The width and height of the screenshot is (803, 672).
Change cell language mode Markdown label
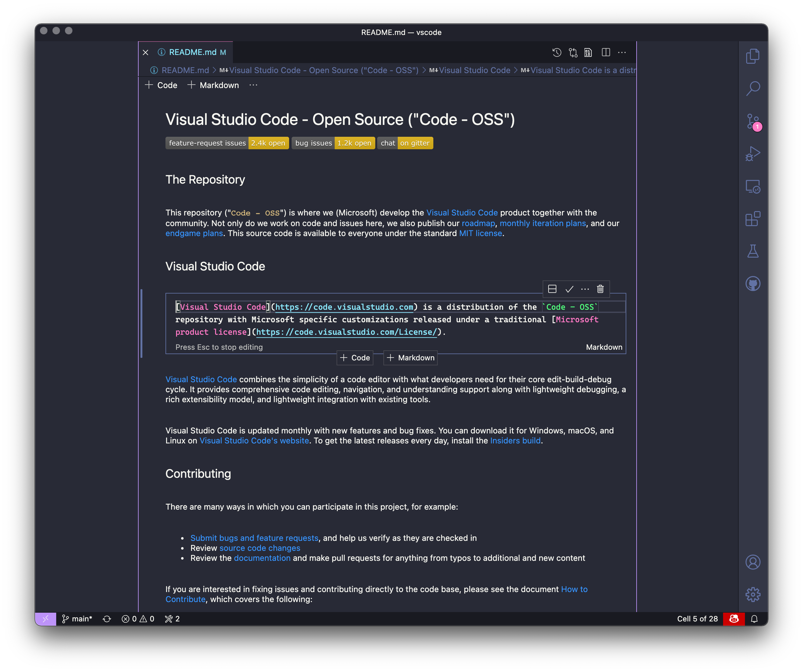pyautogui.click(x=604, y=347)
